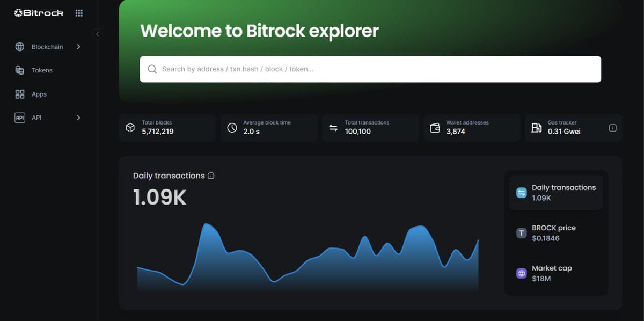Open the API sidebar menu
644x321 pixels.
48,118
